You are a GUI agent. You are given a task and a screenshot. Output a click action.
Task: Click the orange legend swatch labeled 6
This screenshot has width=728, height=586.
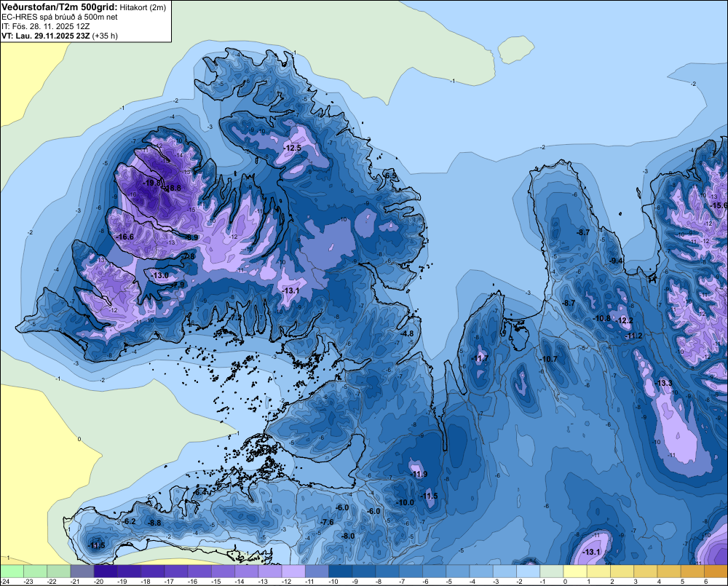click(x=716, y=571)
